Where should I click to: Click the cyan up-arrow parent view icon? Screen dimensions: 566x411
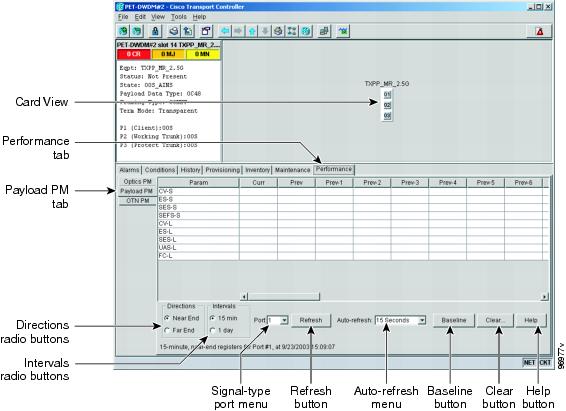point(252,31)
